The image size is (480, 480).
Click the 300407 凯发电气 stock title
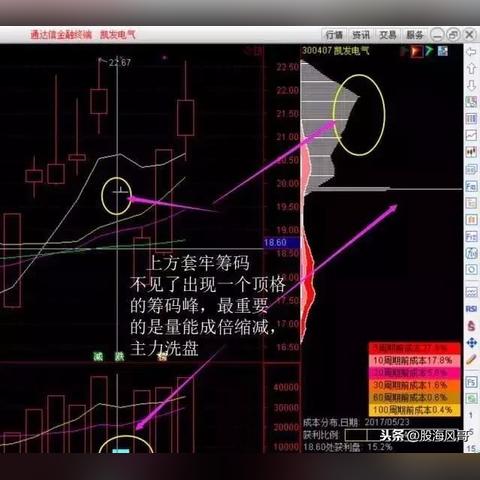pyautogui.click(x=336, y=51)
